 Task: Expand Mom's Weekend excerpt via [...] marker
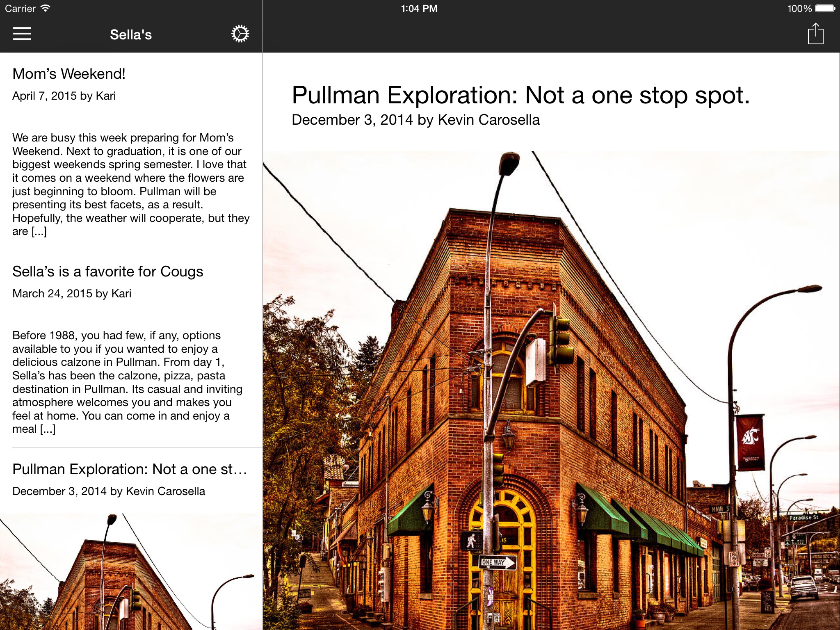click(39, 232)
